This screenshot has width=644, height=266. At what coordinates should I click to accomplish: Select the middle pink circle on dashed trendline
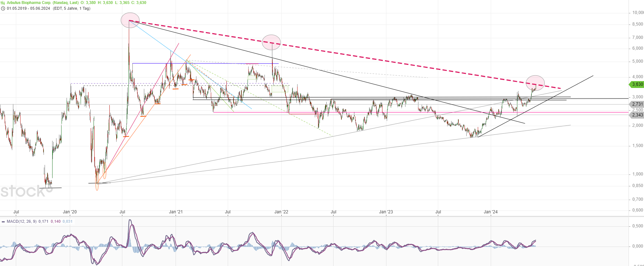pos(271,42)
